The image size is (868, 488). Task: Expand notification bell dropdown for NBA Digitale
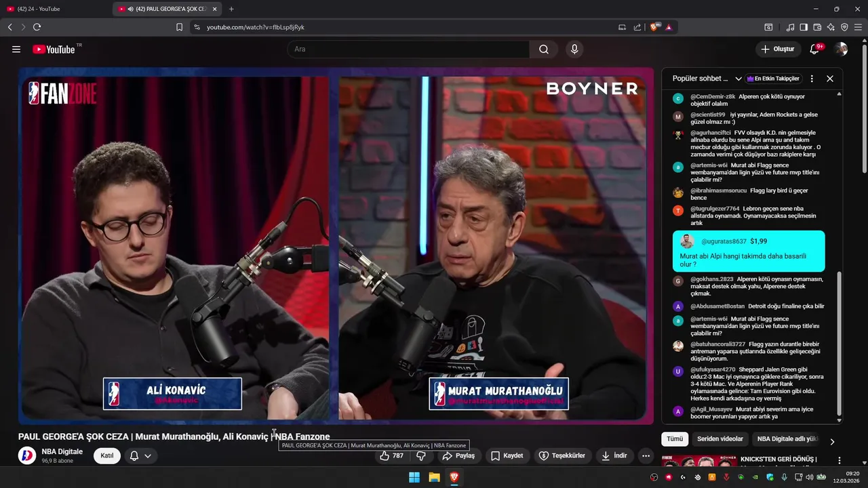147,455
